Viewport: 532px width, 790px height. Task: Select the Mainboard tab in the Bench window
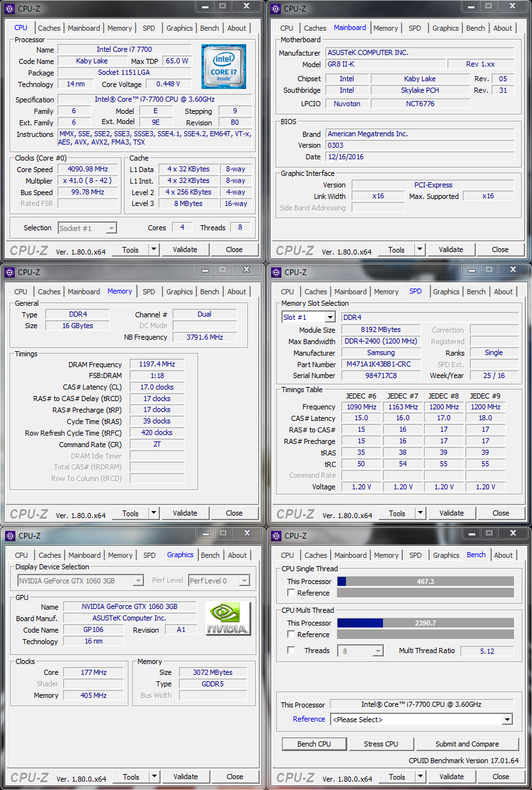[351, 555]
